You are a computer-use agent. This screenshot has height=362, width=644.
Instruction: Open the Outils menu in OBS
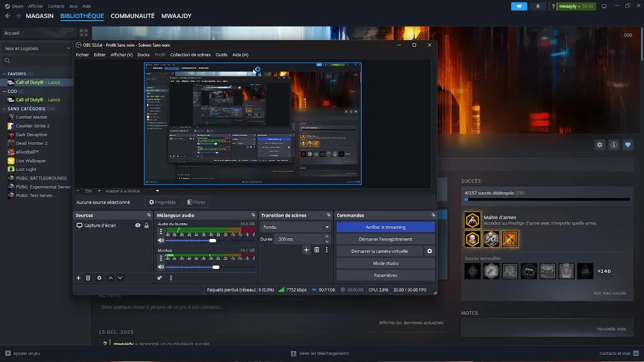click(x=221, y=55)
